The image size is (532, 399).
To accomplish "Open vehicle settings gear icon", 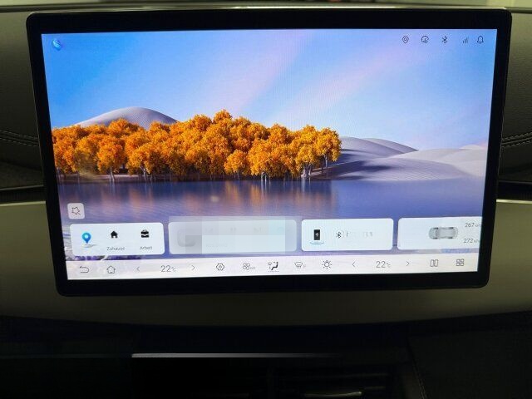I will 220,267.
